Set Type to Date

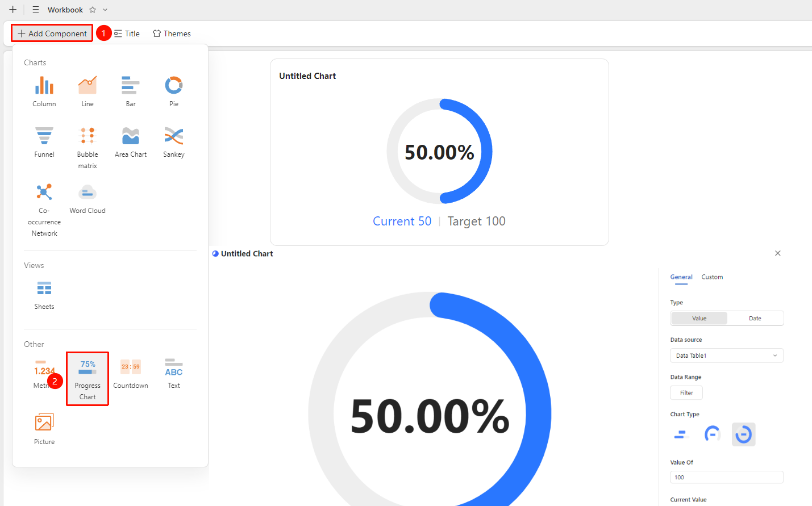[x=755, y=318]
